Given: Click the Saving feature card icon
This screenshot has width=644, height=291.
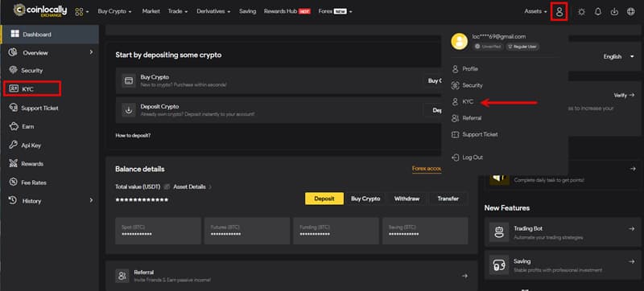Looking at the screenshot, I should (499, 265).
